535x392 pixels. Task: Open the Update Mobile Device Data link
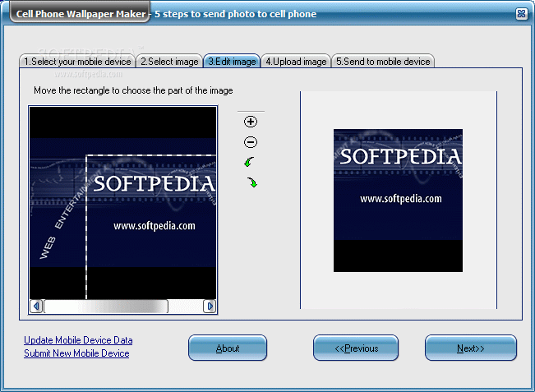tap(78, 340)
